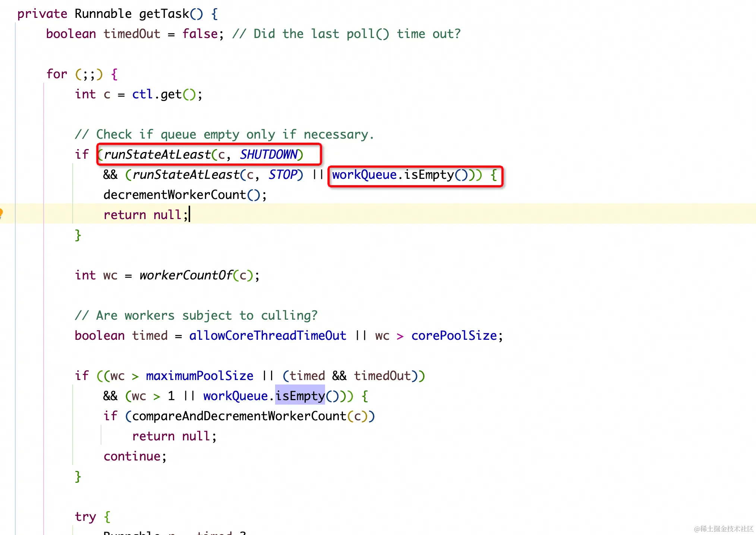Image resolution: width=756 pixels, height=535 pixels.
Task: Click compareAndDecrementWorkerCount call
Action: (239, 416)
